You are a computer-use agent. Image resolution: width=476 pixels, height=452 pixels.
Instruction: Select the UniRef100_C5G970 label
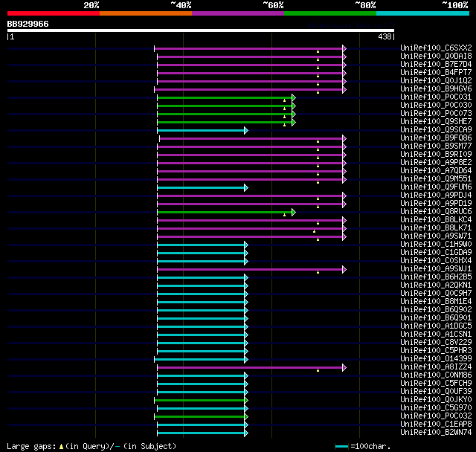click(x=436, y=408)
